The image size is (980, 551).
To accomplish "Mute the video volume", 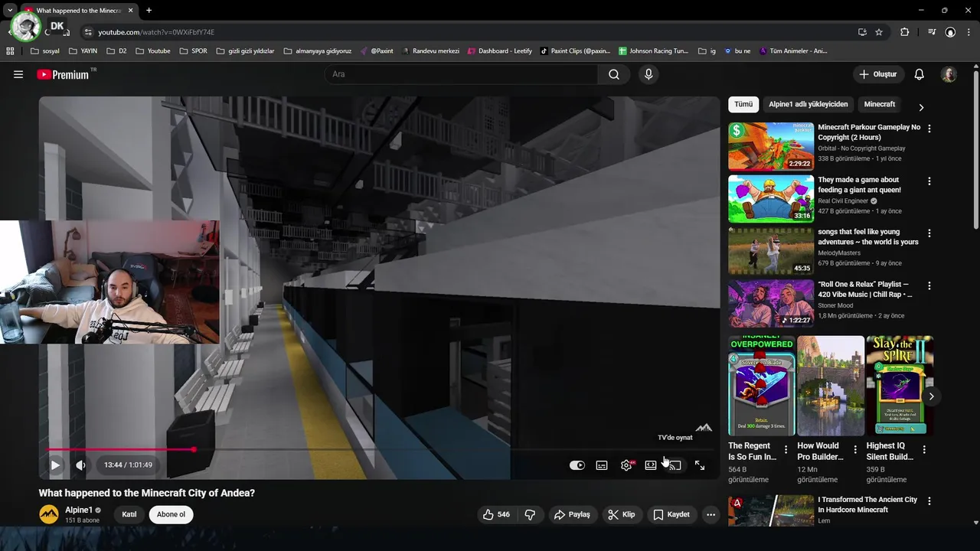I will (x=80, y=465).
